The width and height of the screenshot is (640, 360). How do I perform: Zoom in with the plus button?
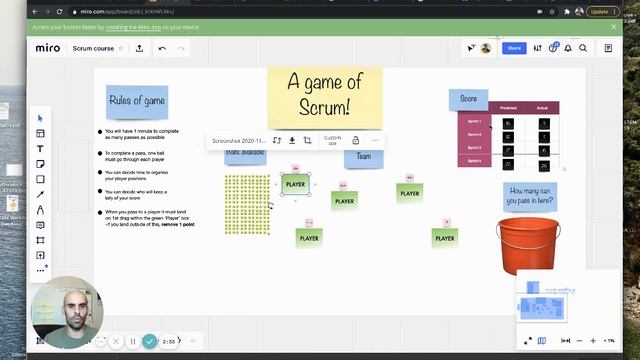[x=593, y=340]
